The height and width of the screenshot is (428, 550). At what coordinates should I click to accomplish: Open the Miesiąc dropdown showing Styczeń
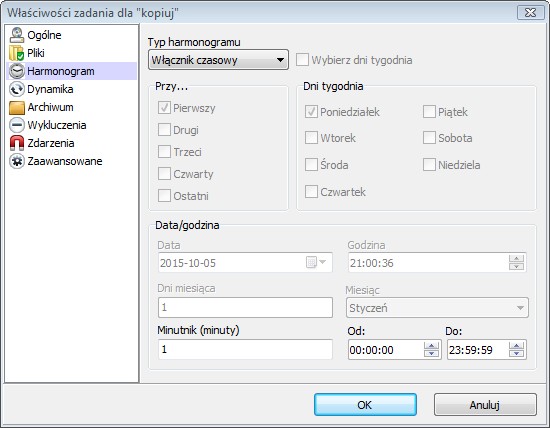tap(437, 308)
